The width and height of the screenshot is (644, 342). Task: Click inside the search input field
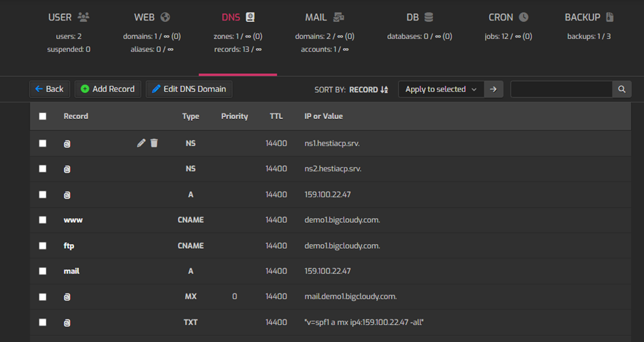pyautogui.click(x=560, y=89)
